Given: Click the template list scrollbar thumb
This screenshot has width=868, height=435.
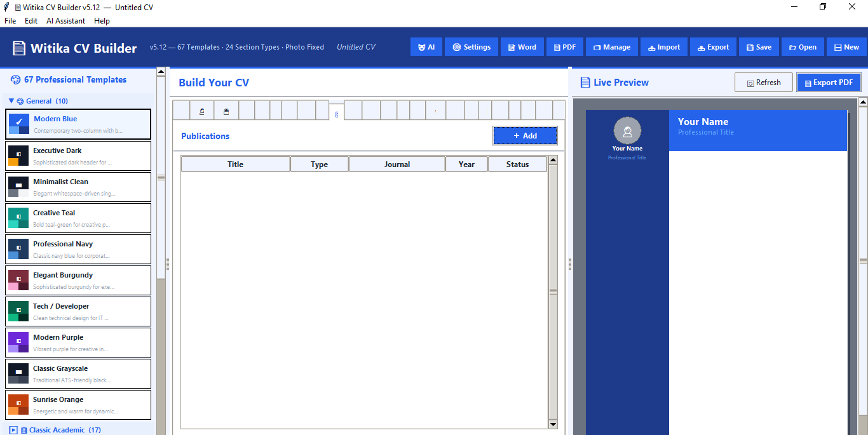Looking at the screenshot, I should pos(161,178).
